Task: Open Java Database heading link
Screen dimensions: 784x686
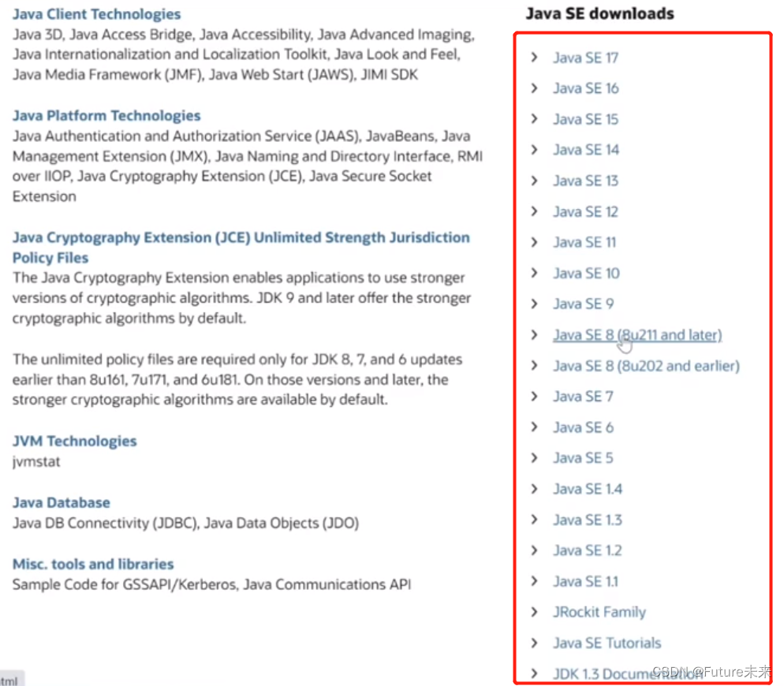Action: [x=61, y=502]
